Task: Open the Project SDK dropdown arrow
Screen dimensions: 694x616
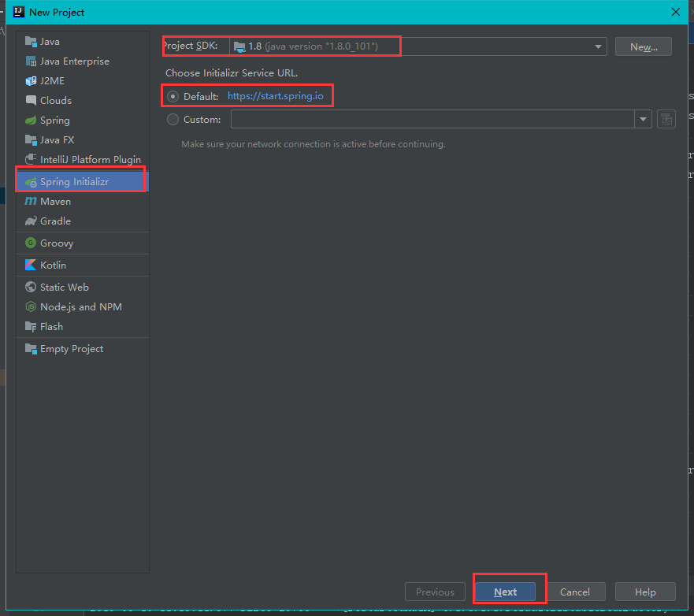Action: 598,46
